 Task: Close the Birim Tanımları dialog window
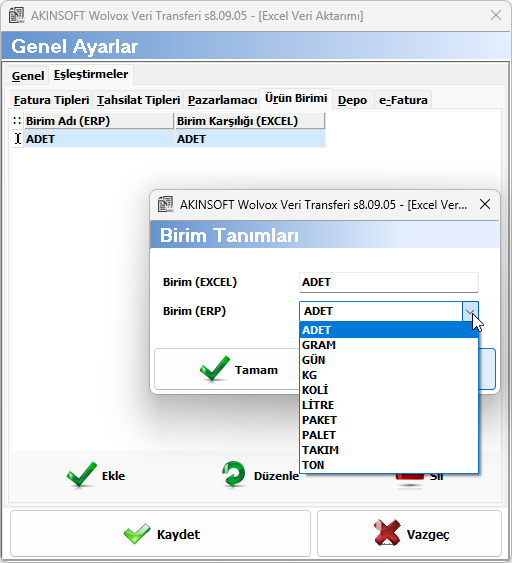click(485, 204)
